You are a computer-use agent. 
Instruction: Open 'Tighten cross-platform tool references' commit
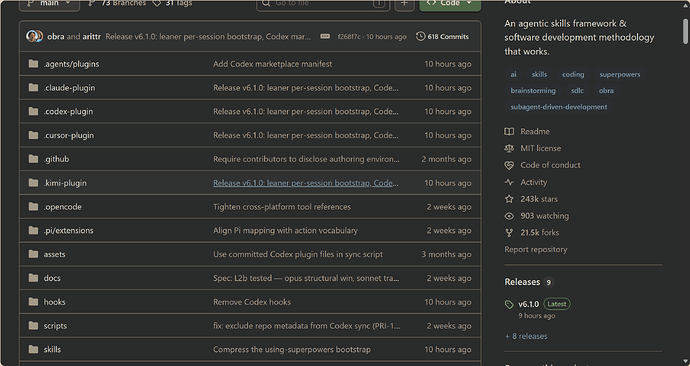pos(282,206)
